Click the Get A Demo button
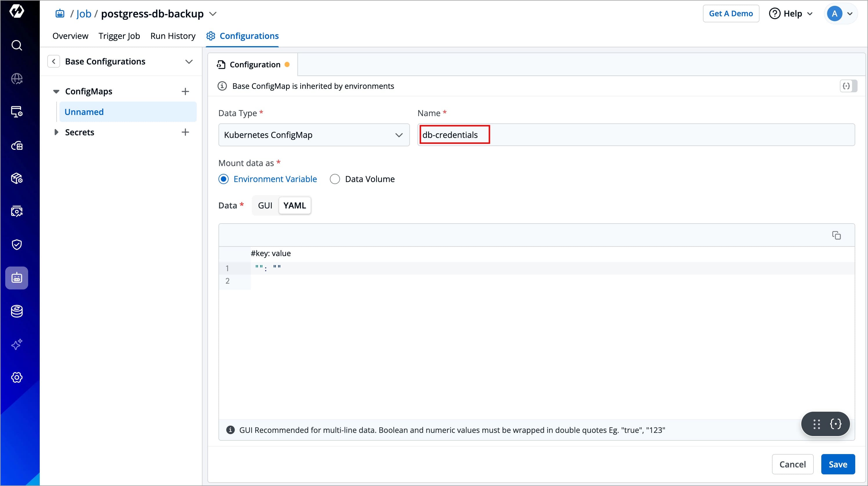 tap(730, 13)
